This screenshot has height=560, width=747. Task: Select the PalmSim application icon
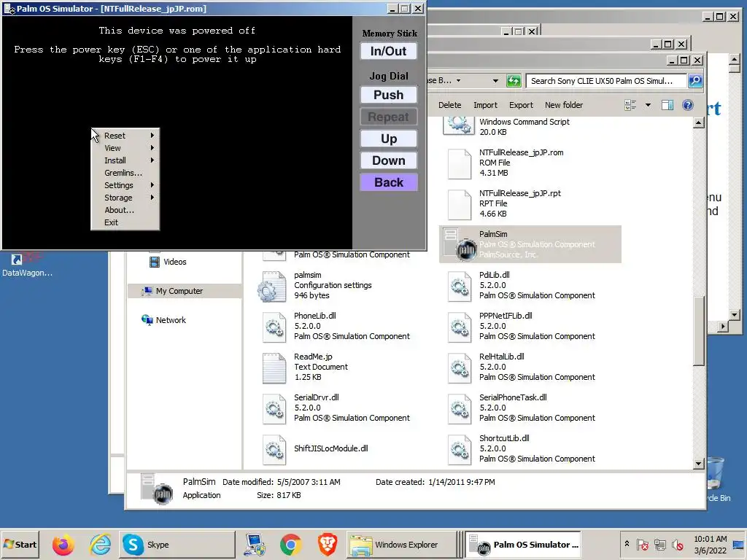[x=460, y=244]
